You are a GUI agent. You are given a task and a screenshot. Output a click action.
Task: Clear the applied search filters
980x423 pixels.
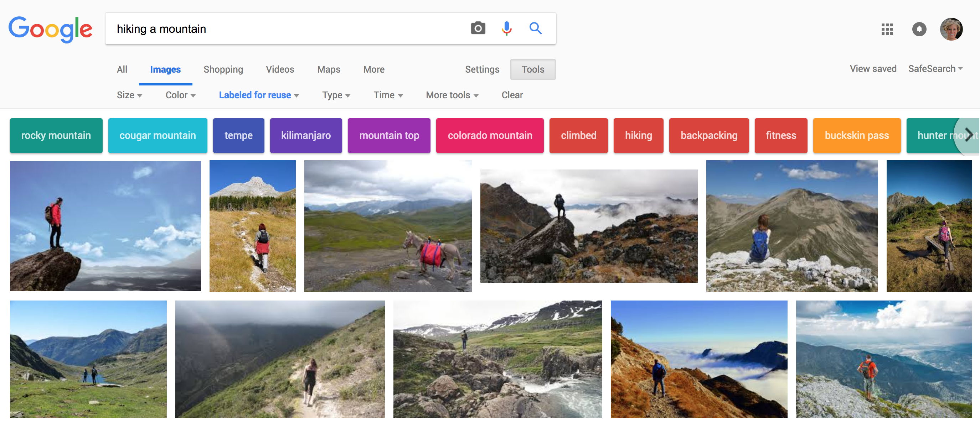tap(512, 95)
